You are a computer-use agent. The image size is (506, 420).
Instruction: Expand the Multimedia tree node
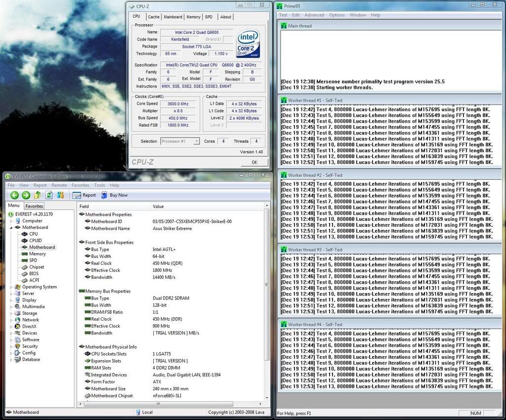point(11,307)
